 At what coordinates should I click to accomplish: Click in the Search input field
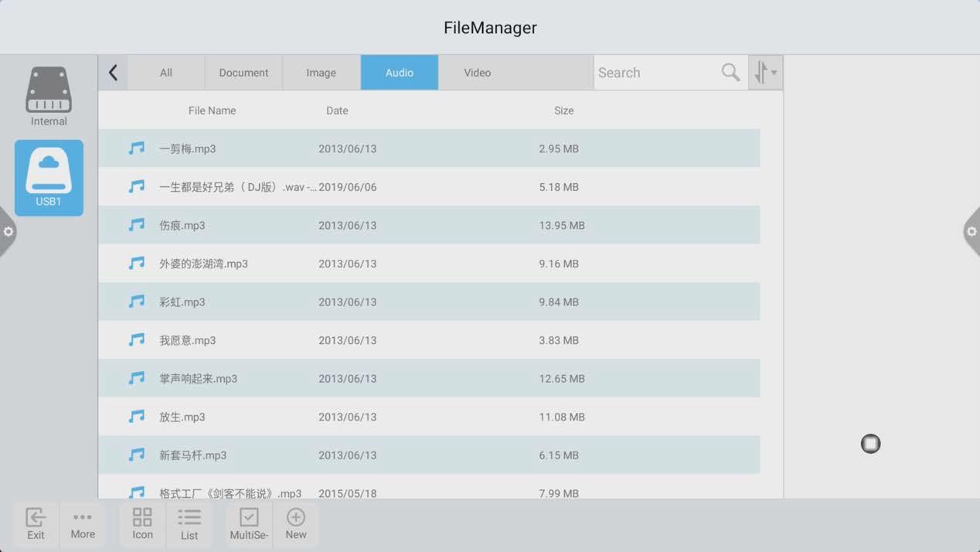click(x=657, y=73)
